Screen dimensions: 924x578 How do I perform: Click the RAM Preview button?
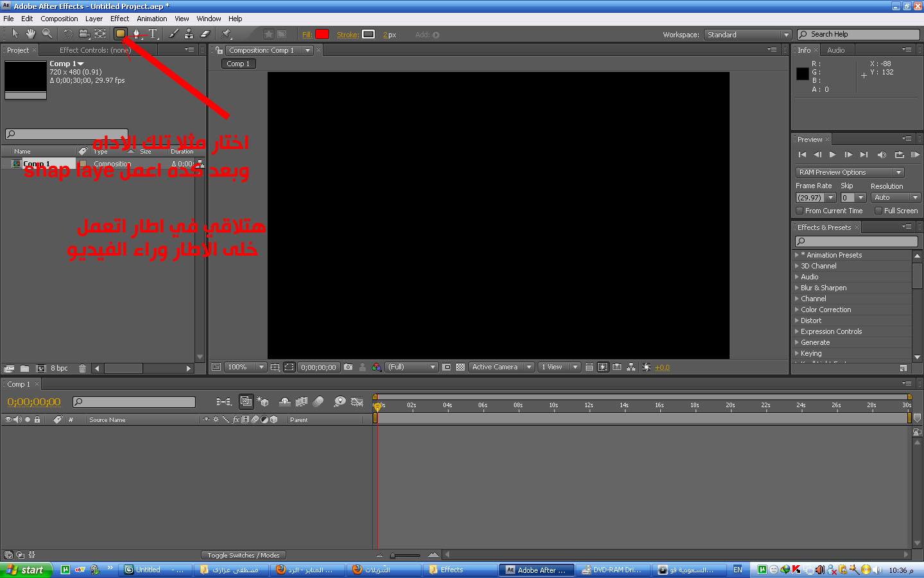915,155
